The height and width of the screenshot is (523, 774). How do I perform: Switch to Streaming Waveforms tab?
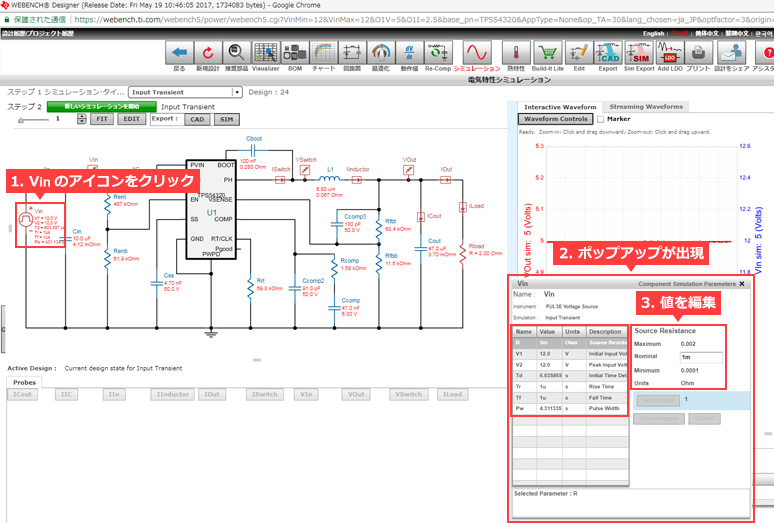pyautogui.click(x=646, y=107)
